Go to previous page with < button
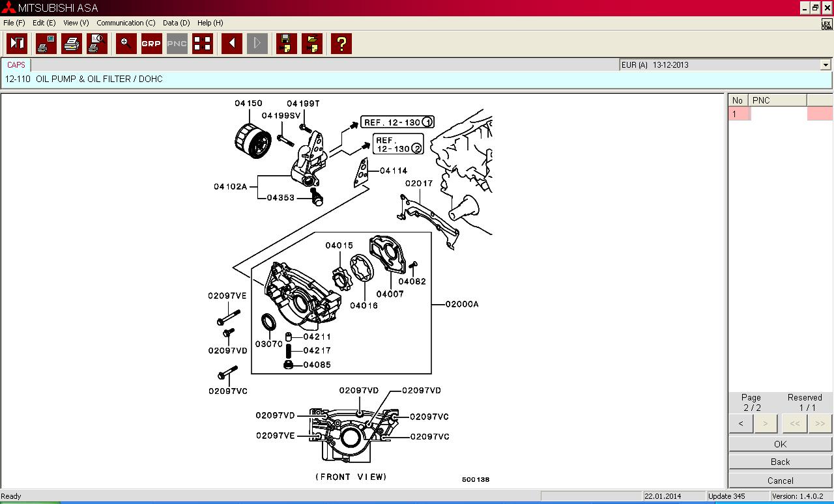Image resolution: width=834 pixels, height=504 pixels. (x=741, y=424)
